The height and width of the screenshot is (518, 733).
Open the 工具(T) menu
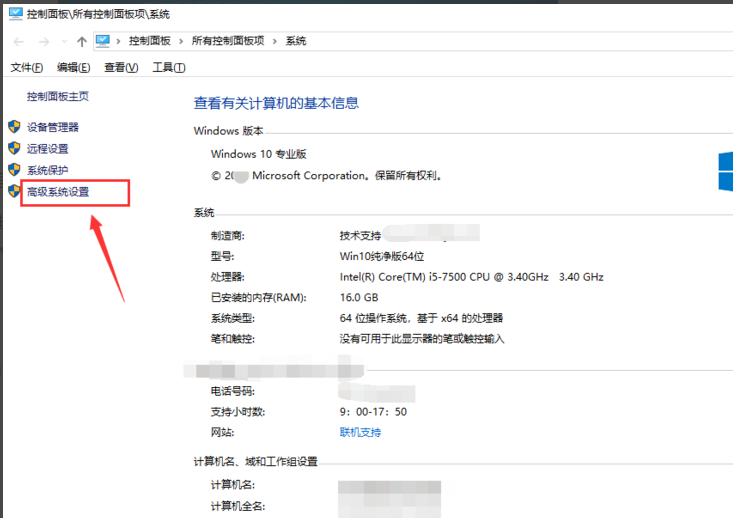(169, 68)
